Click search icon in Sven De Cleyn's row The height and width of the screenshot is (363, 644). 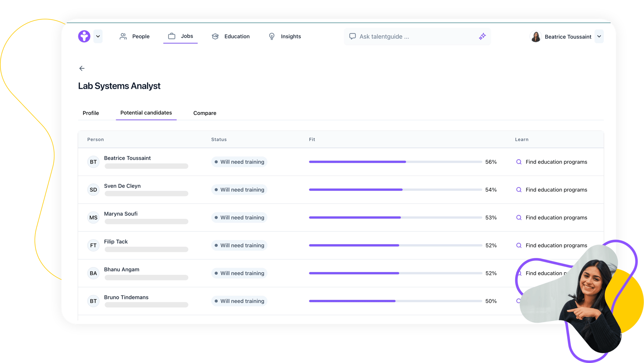[519, 190]
